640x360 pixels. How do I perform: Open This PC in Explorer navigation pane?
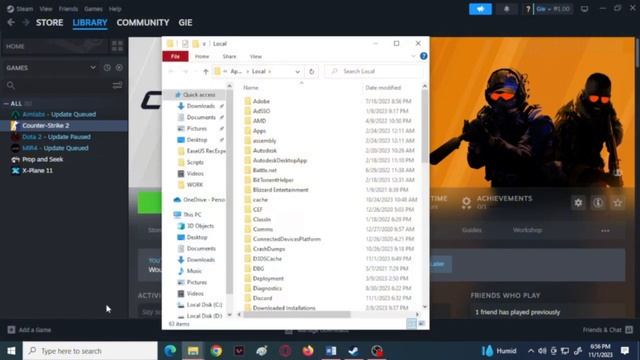pos(193,214)
